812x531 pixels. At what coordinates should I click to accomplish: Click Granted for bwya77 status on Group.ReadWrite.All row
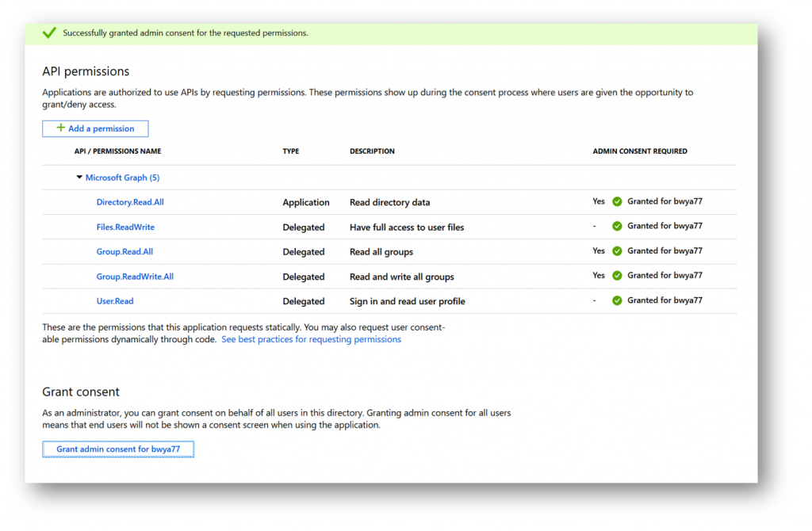[x=665, y=275]
